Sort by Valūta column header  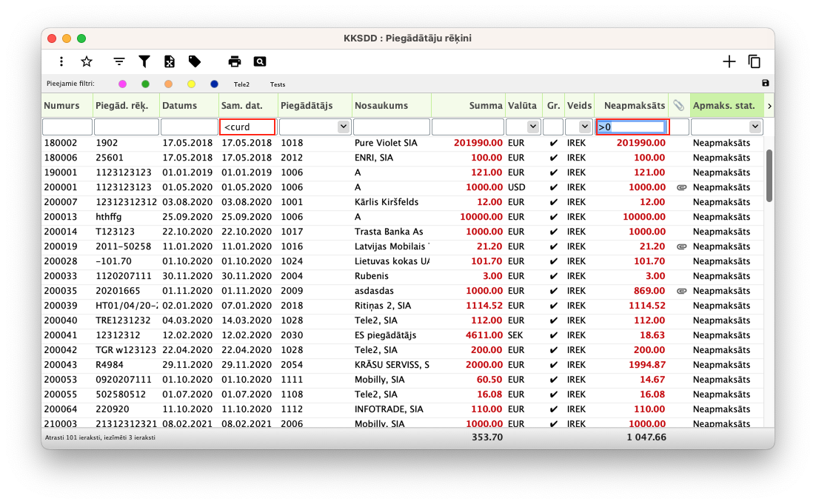(x=522, y=106)
